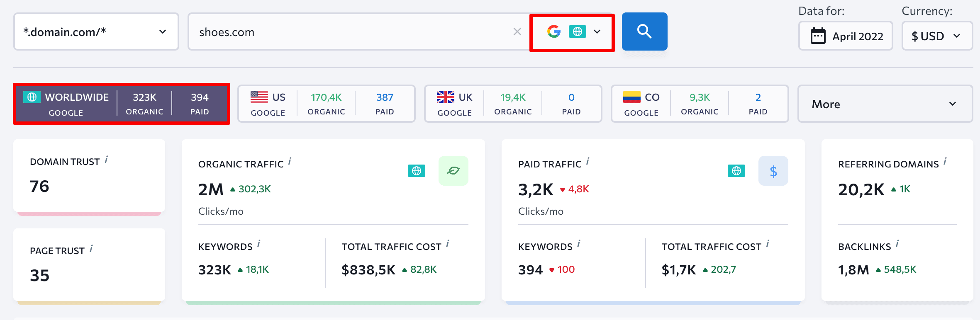The image size is (980, 320).
Task: Click organic traffic change 302,3K
Action: [254, 189]
